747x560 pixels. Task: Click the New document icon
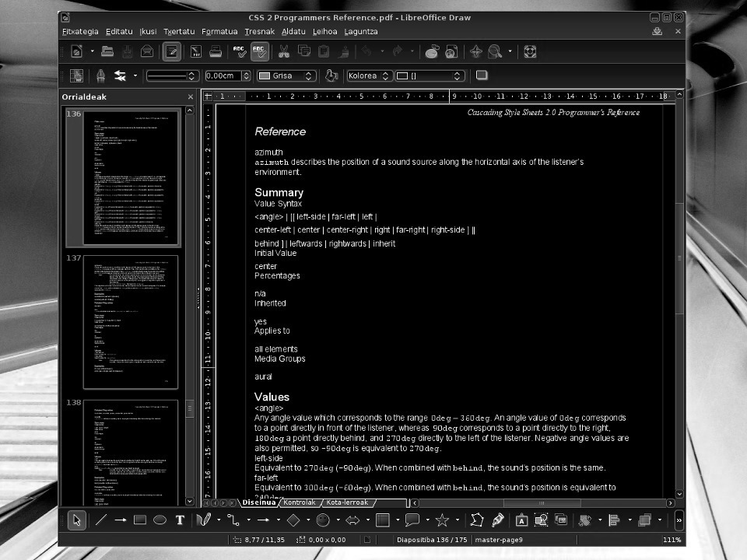pos(77,51)
